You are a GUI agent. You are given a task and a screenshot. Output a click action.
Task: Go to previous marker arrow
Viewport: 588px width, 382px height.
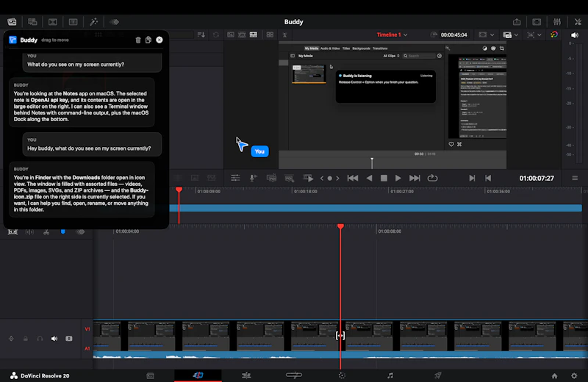(322, 179)
